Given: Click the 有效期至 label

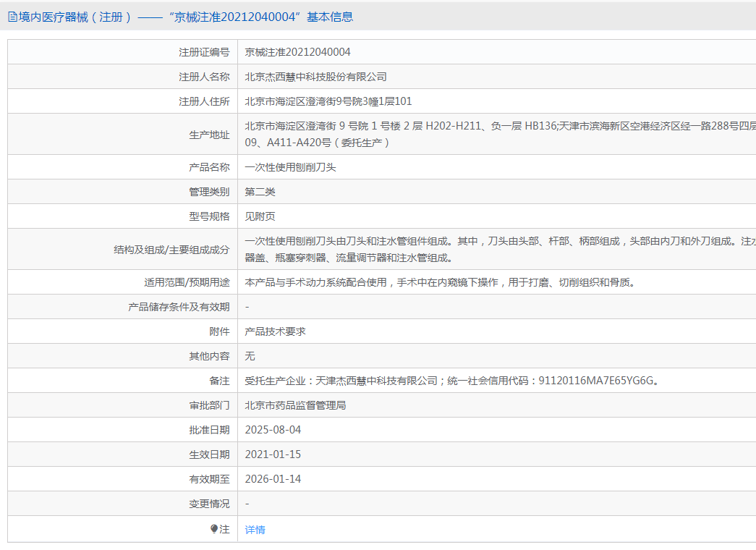Looking at the screenshot, I should click(209, 479).
